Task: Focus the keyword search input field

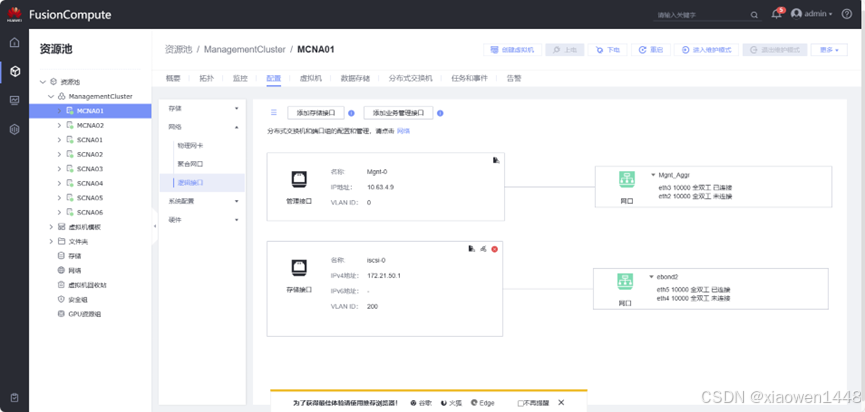Action: click(701, 15)
